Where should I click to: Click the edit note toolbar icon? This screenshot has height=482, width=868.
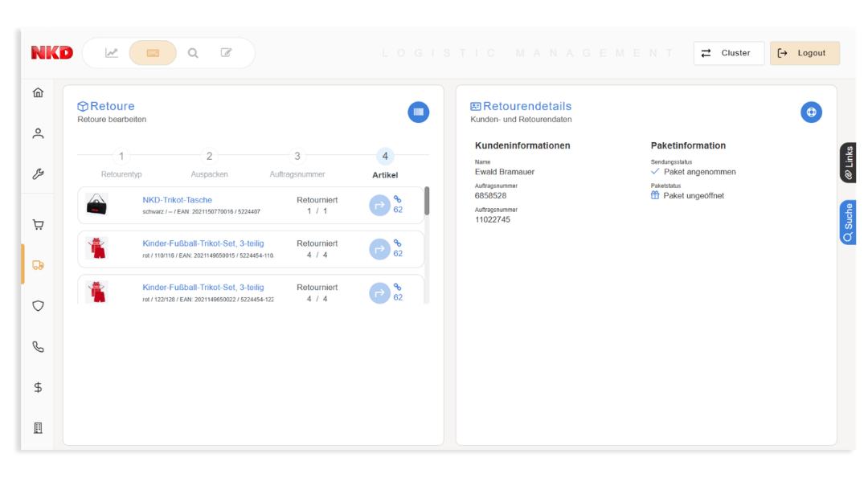(227, 53)
